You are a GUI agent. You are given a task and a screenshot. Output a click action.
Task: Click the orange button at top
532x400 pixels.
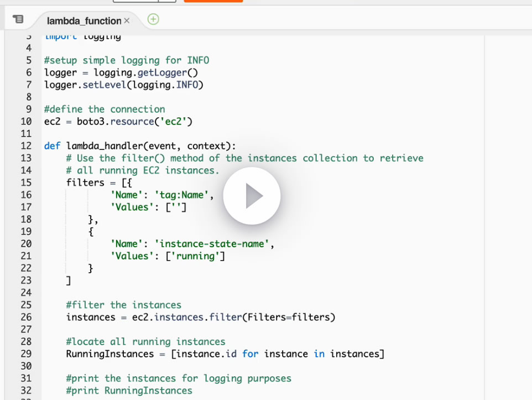pyautogui.click(x=213, y=1)
